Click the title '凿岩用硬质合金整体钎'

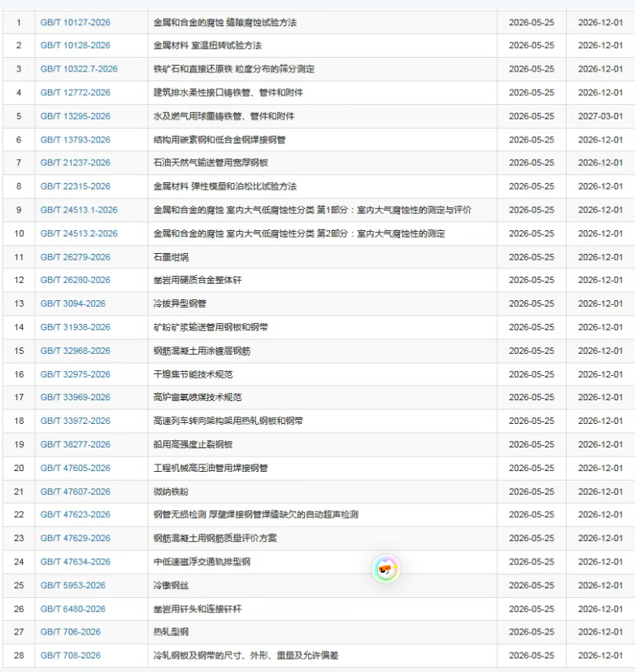[x=198, y=279]
